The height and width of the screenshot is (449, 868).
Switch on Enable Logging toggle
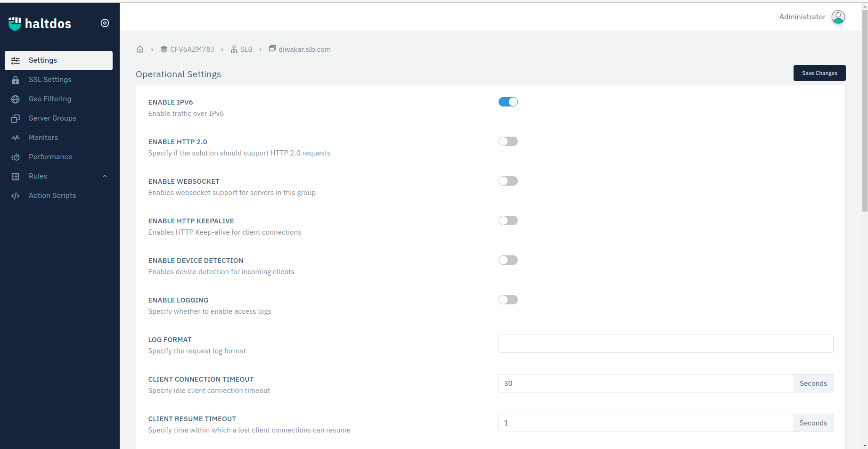point(508,300)
